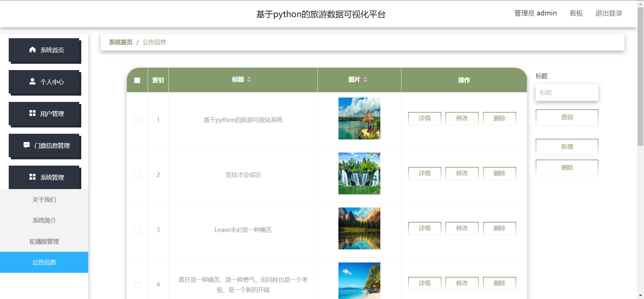644x299 pixels.
Task: Click 详情 for row 3 Leave未必是一种痛苦
Action: click(425, 228)
